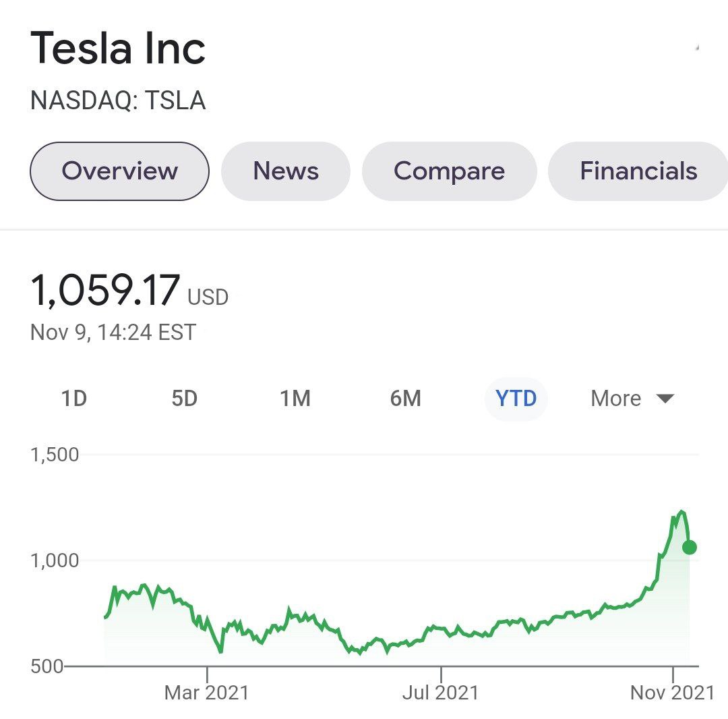Click the NASDAQ: TSLA ticker label
728x719 pixels.
coord(118,100)
